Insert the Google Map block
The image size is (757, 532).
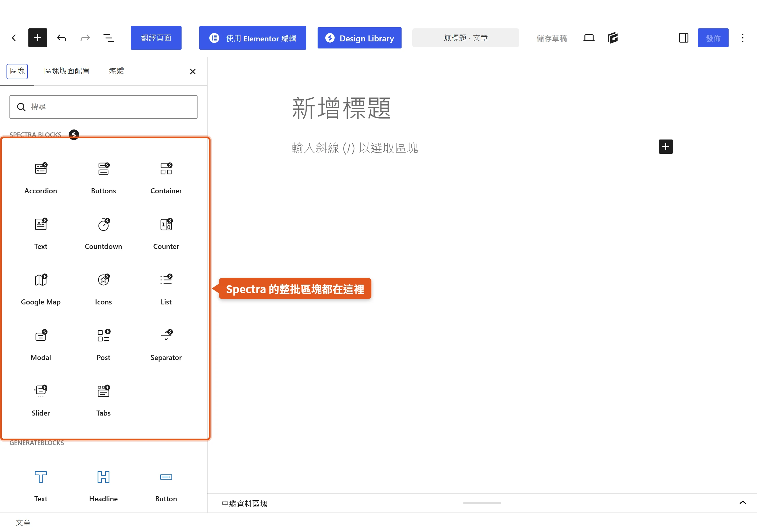[x=41, y=289]
